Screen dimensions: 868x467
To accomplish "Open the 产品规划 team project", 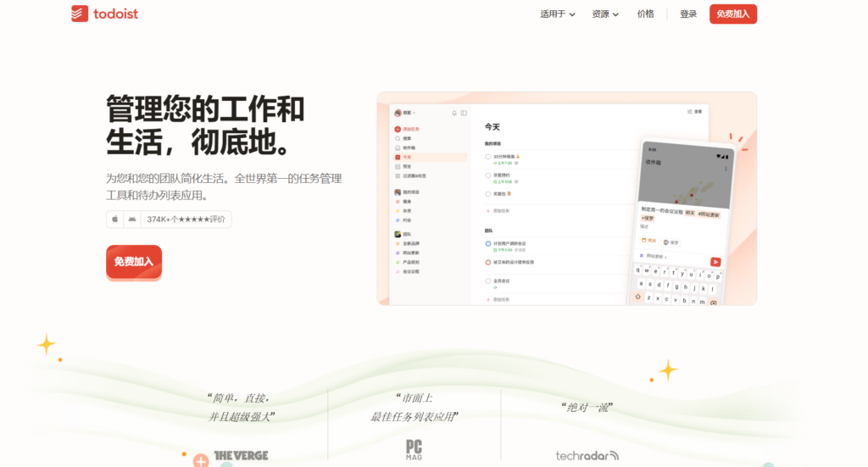I will (x=411, y=262).
